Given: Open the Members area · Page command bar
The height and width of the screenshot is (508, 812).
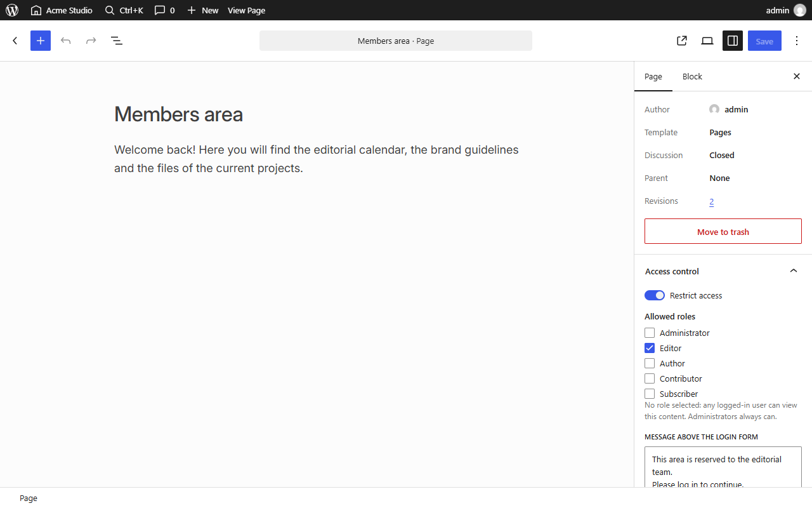Looking at the screenshot, I should (x=396, y=41).
